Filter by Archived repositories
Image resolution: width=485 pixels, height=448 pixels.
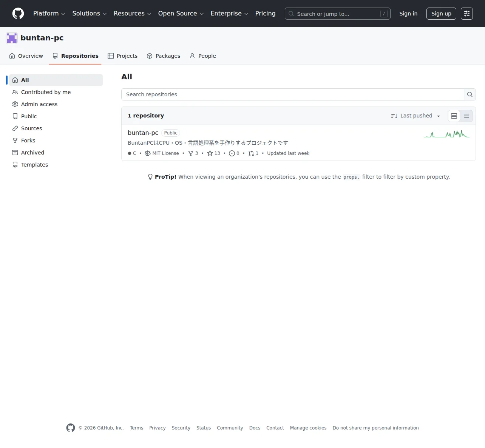coord(56,153)
